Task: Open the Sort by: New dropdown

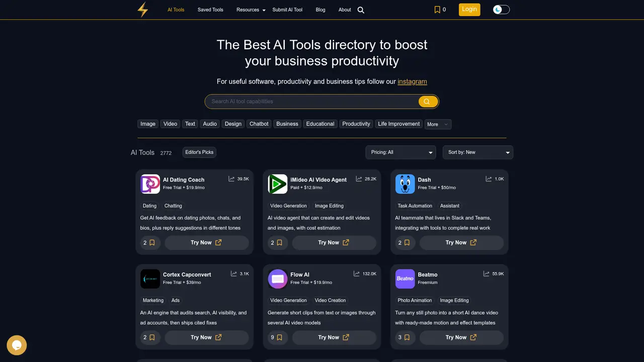Action: (478, 152)
